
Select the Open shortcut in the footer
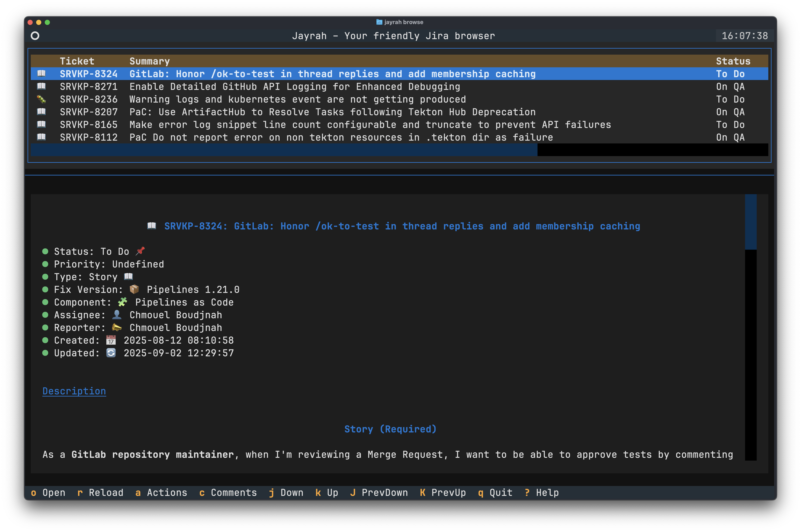tap(48, 492)
